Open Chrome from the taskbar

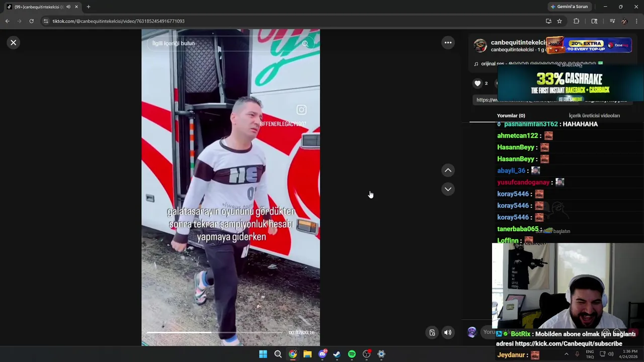pos(292,354)
